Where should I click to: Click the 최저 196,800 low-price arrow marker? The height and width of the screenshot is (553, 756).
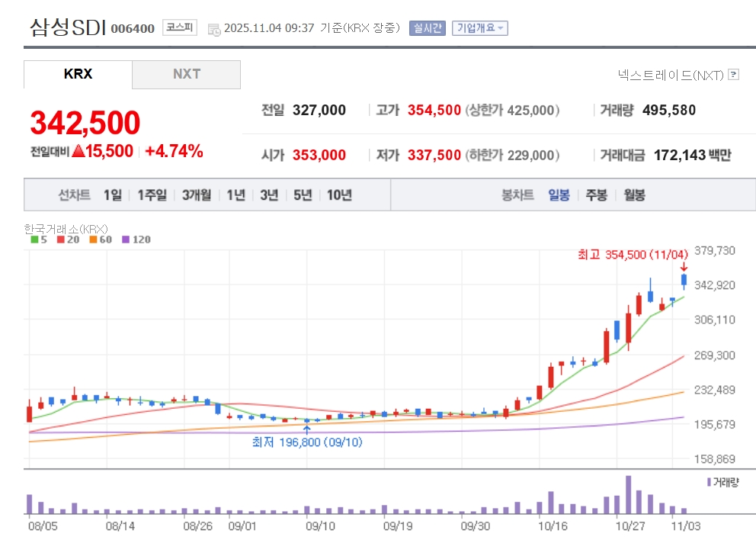306,429
